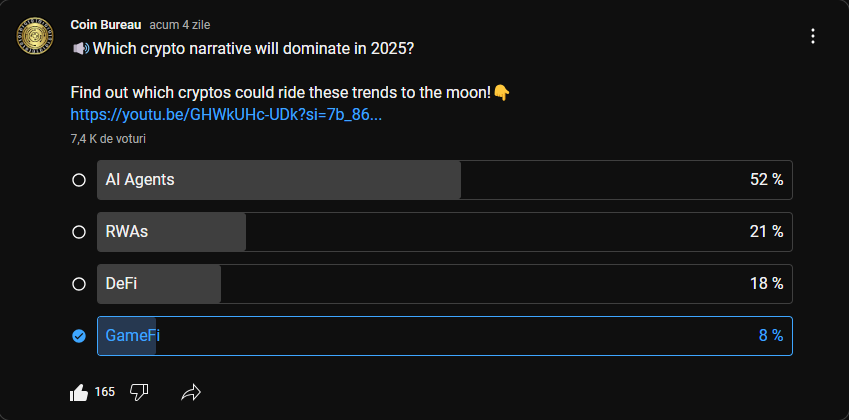Click the thumbs-up like icon
The height and width of the screenshot is (420, 849).
80,393
